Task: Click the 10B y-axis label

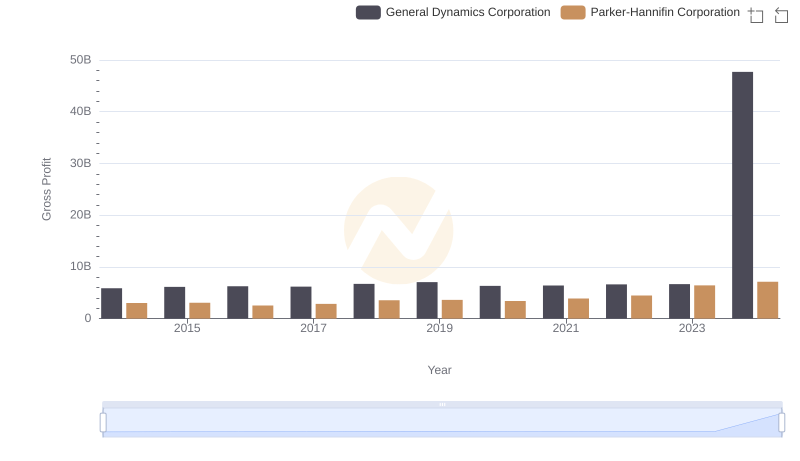Action: [x=81, y=266]
